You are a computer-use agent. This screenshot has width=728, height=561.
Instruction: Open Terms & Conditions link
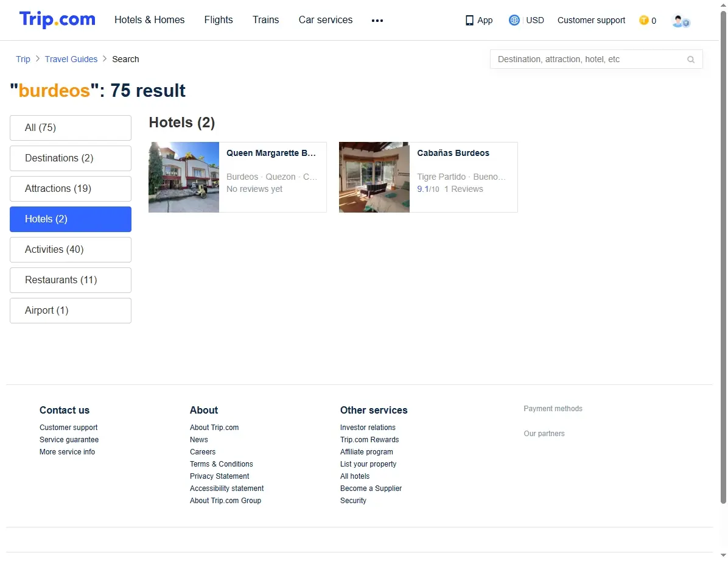(222, 464)
